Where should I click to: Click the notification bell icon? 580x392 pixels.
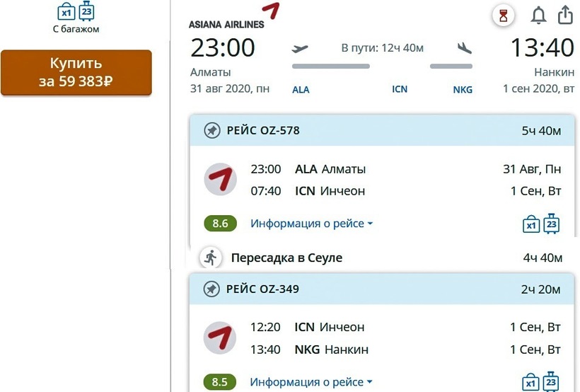(x=539, y=16)
